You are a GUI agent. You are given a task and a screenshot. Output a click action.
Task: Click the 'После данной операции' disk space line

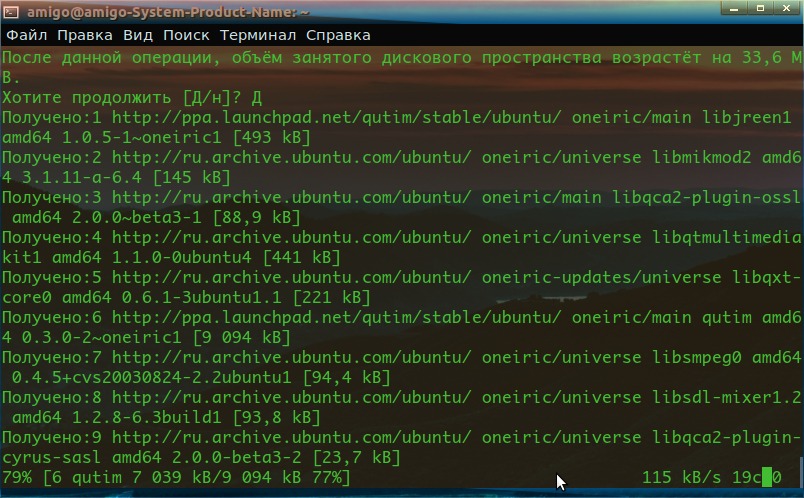pyautogui.click(x=402, y=57)
